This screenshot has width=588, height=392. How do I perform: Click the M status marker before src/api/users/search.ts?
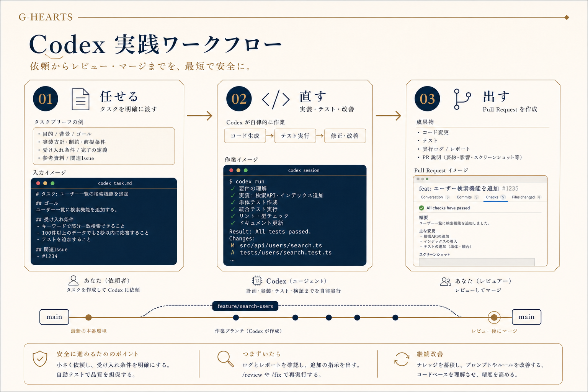tap(232, 245)
